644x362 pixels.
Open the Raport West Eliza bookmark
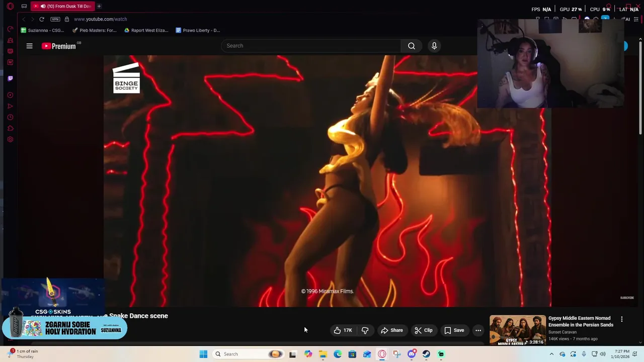pyautogui.click(x=146, y=30)
